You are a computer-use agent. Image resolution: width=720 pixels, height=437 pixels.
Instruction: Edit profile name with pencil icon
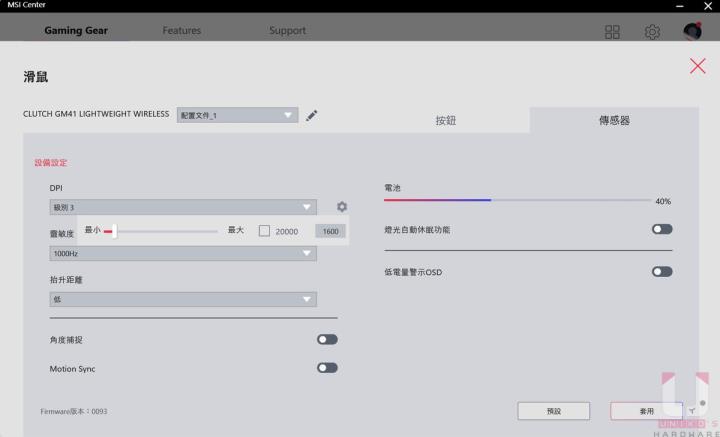(311, 115)
